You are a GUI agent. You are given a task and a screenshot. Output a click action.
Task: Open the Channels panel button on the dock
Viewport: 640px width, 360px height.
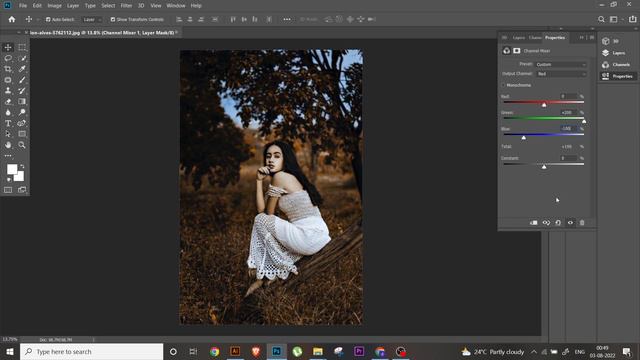[x=616, y=64]
